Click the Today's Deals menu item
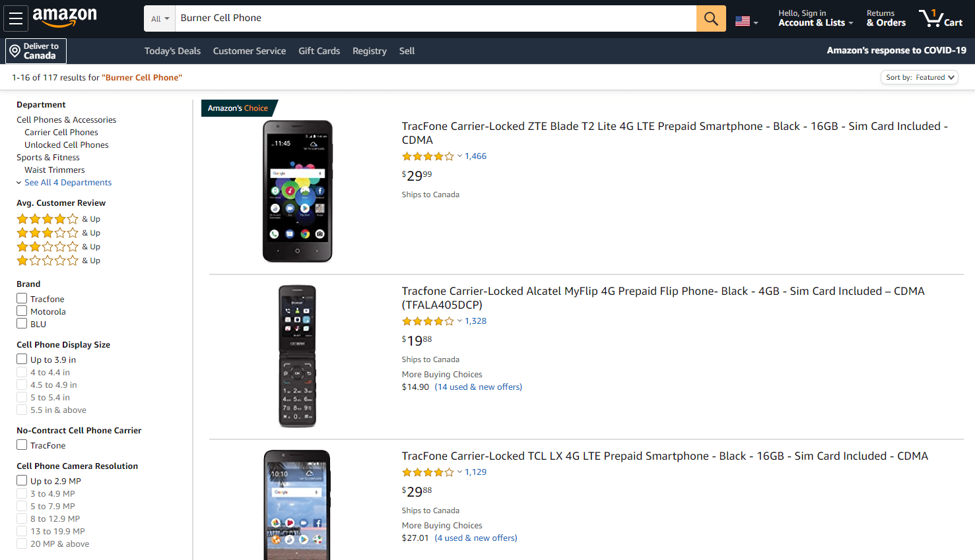The image size is (975, 560). 172,51
